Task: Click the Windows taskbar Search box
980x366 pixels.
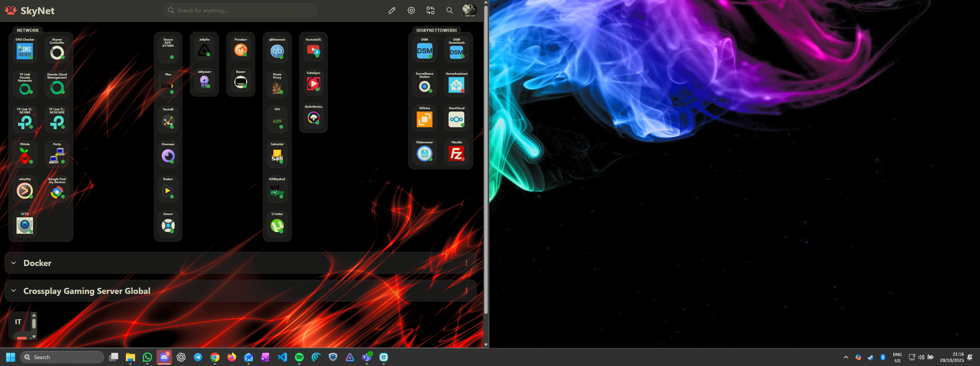Action: pos(62,357)
